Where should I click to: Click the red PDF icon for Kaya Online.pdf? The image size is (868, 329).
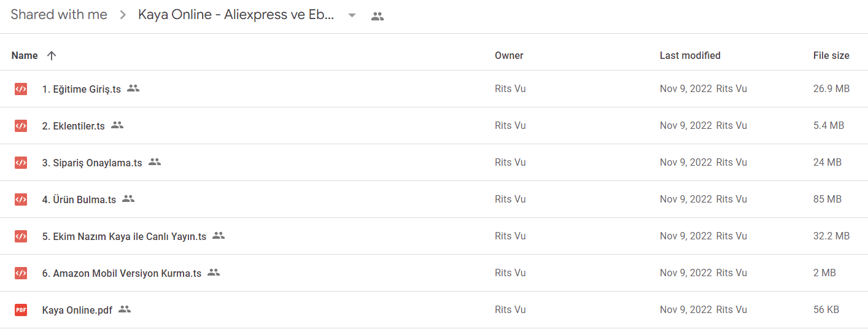click(x=21, y=310)
